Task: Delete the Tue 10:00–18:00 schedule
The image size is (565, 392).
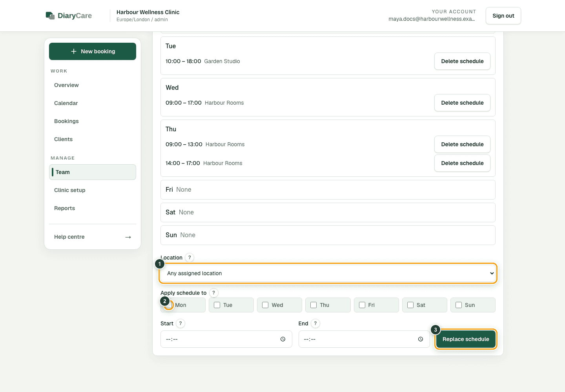Action: 462,61
